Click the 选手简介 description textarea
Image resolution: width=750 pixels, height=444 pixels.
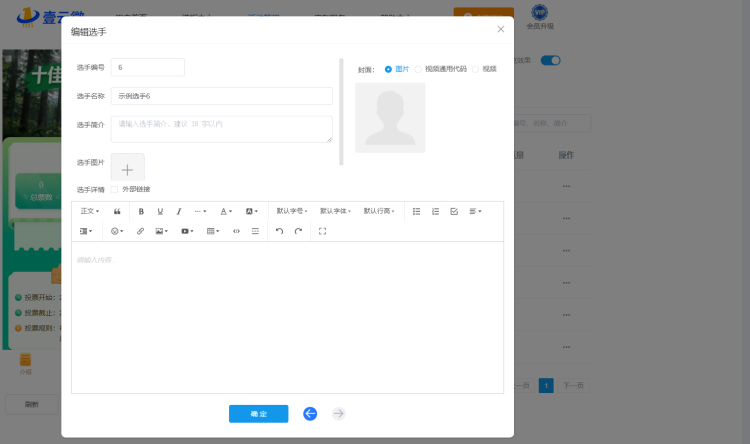tap(221, 129)
